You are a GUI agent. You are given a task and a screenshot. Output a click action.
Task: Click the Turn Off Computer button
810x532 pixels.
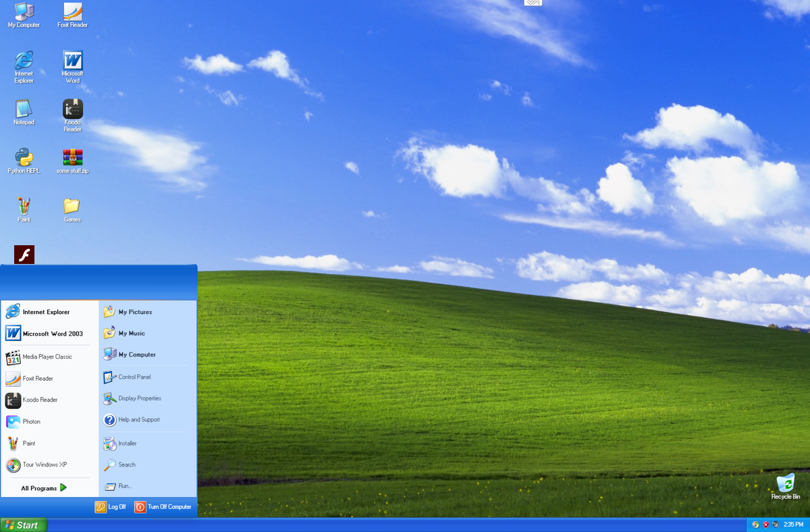(163, 506)
